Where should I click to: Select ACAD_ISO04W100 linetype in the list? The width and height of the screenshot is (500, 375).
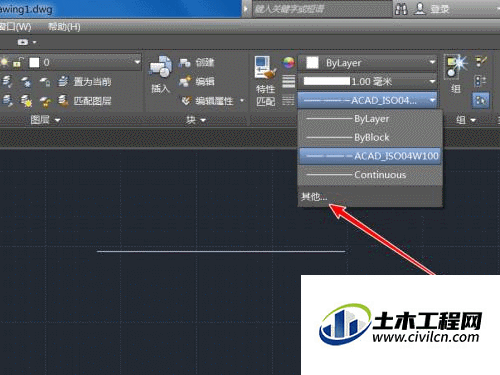(370, 156)
